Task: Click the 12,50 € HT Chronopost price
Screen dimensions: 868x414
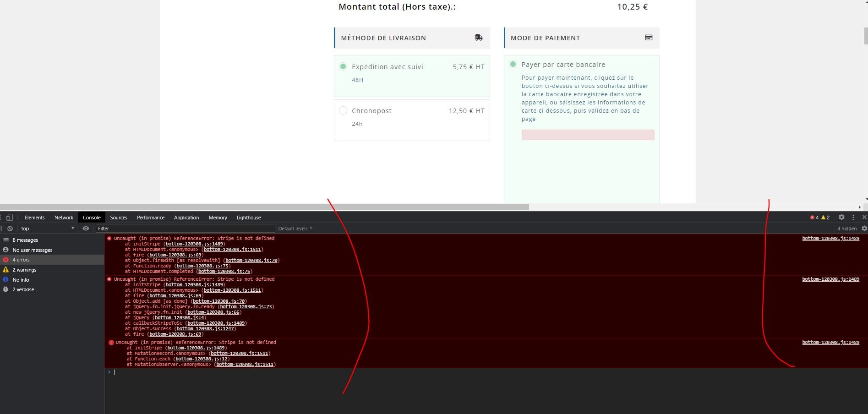Action: (467, 111)
